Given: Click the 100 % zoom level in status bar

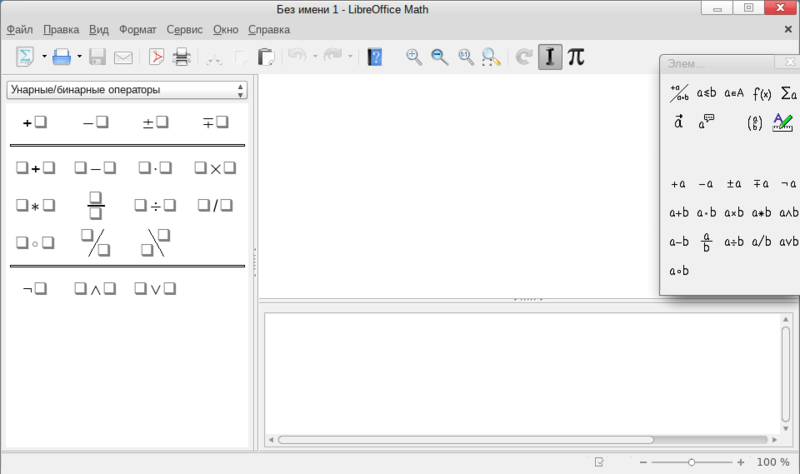Looking at the screenshot, I should [772, 462].
